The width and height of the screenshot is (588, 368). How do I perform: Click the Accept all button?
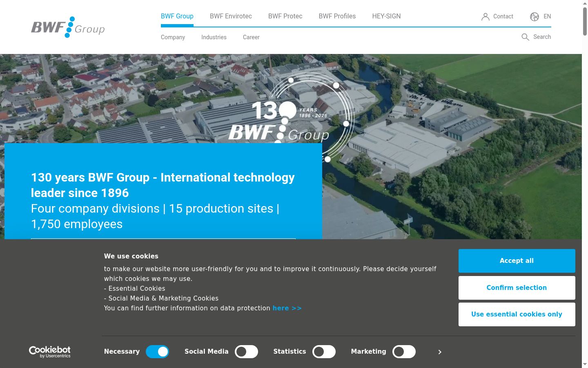517,261
